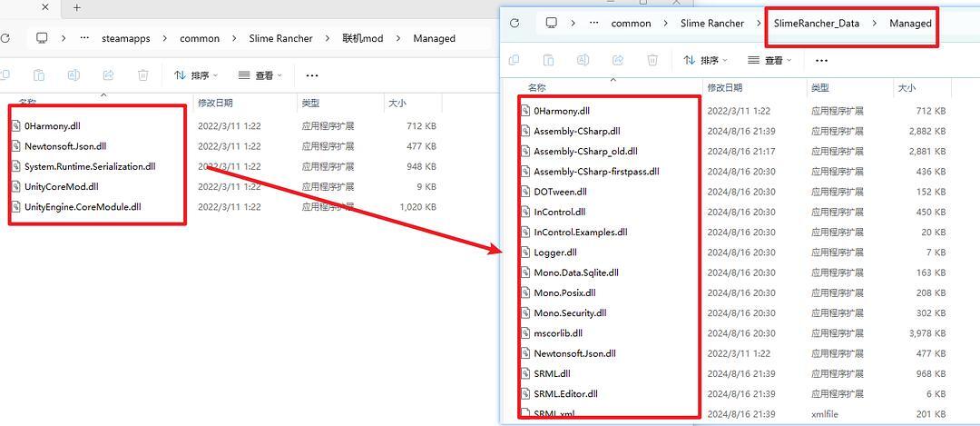Open collapsed path ellipsis in left window
This screenshot has height=426, width=980.
[x=85, y=38]
